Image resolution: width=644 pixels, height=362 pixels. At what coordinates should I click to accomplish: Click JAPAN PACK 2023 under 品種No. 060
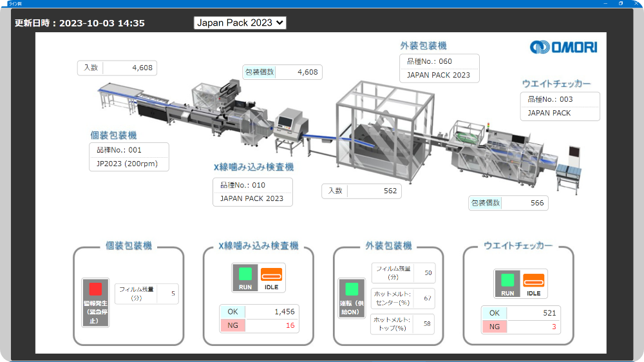[x=438, y=75]
